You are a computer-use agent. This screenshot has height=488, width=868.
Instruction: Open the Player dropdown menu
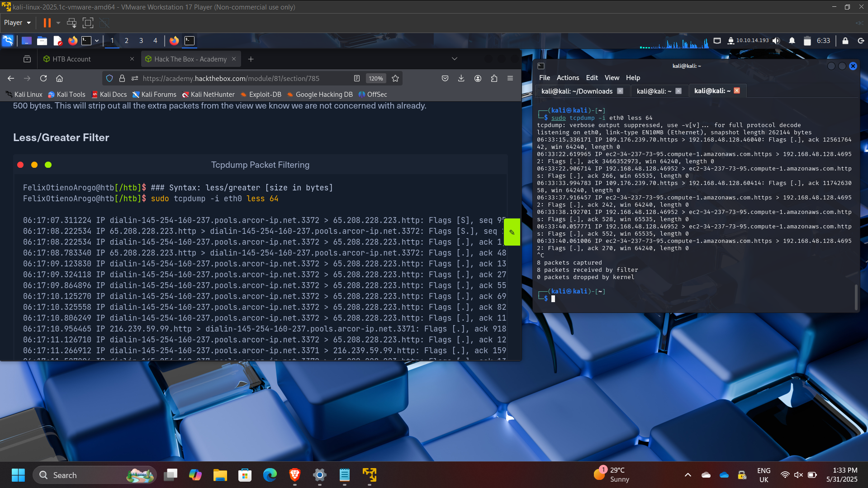17,23
